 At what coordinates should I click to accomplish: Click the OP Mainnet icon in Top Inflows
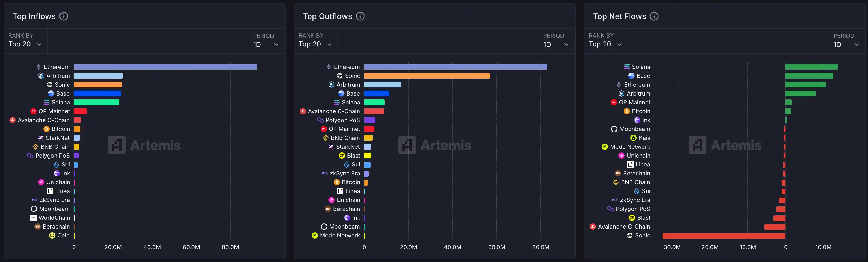pyautogui.click(x=33, y=111)
